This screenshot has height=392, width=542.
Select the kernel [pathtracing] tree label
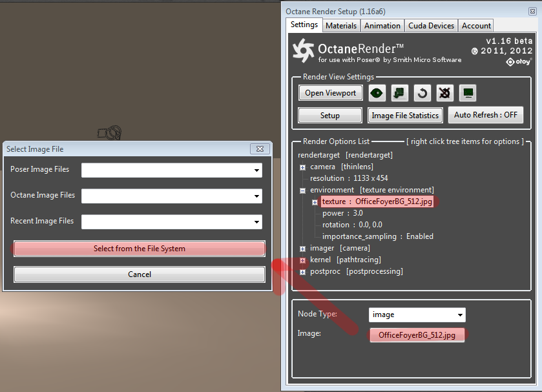point(346,260)
